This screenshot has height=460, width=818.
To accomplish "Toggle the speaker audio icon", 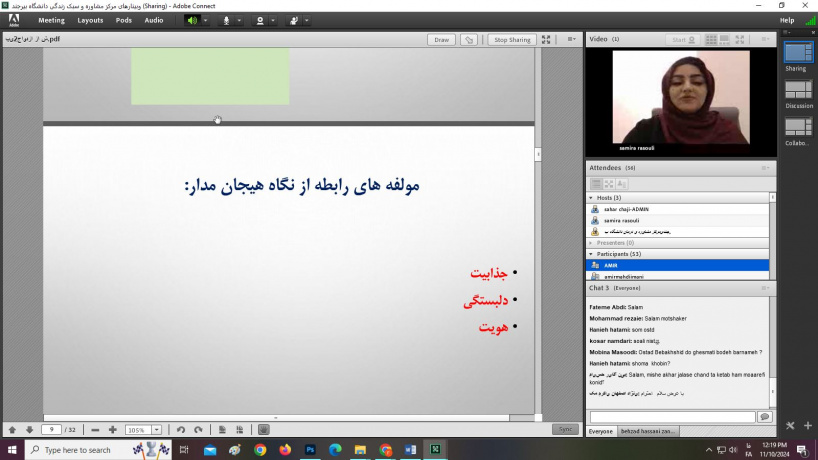I will tap(193, 20).
